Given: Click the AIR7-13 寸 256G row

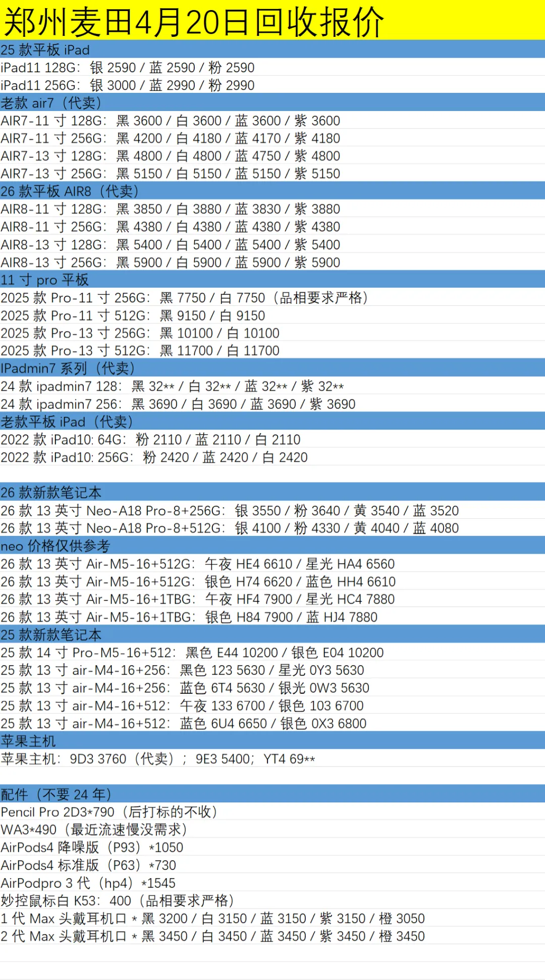Looking at the screenshot, I should [x=272, y=173].
